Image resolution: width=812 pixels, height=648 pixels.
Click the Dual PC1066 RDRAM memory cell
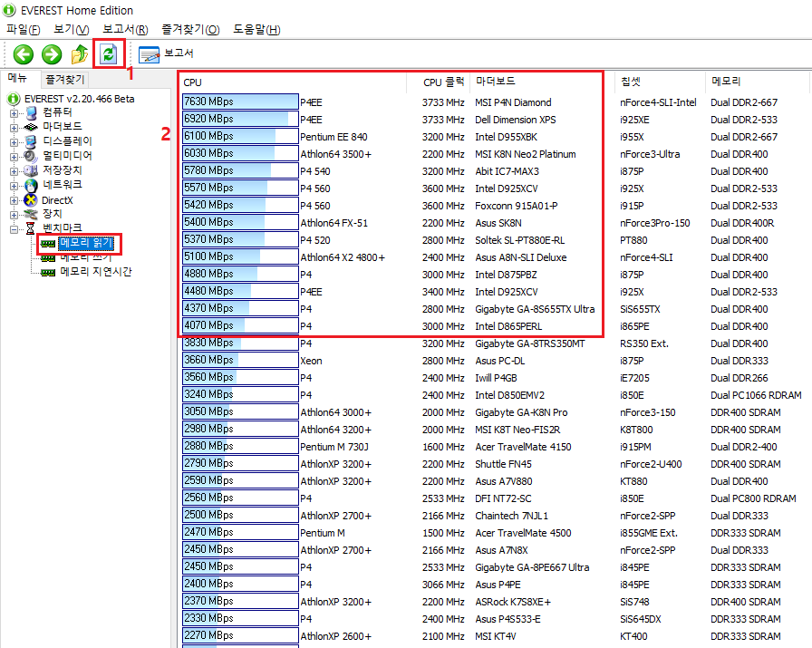click(756, 395)
